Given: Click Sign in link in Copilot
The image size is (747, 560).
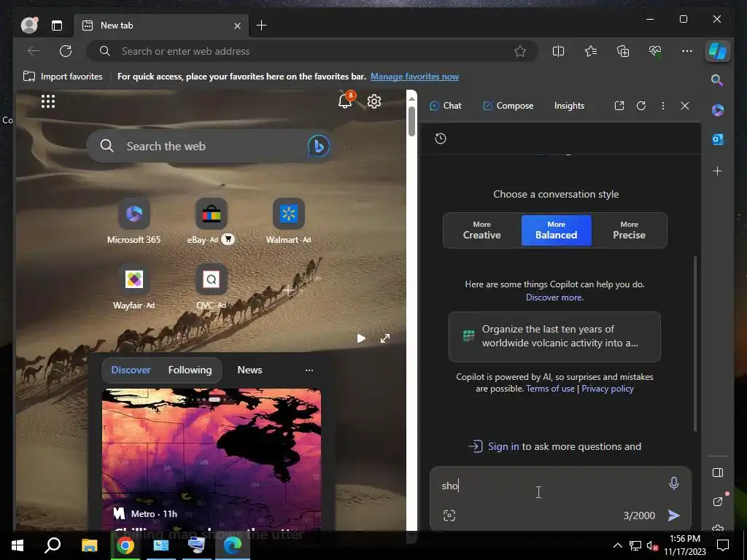Looking at the screenshot, I should tap(503, 447).
